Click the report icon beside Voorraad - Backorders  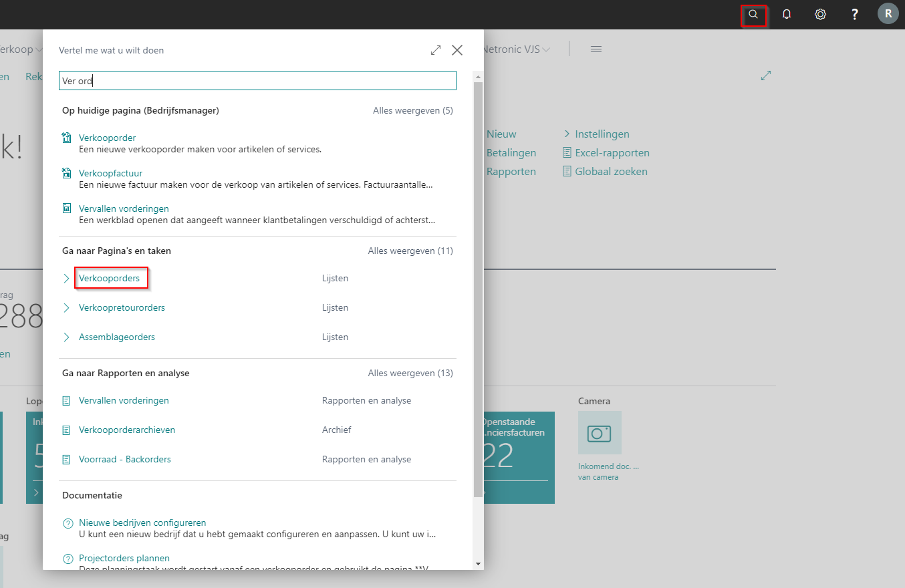(x=66, y=460)
